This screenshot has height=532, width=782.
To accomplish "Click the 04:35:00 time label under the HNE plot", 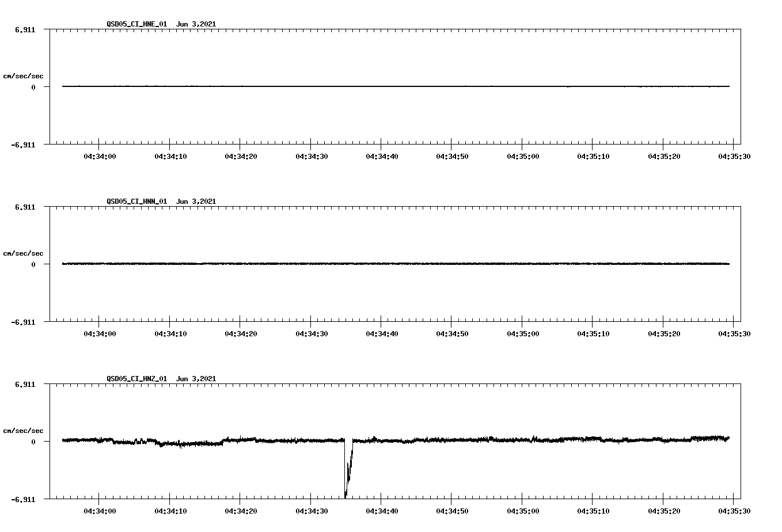I will (523, 156).
